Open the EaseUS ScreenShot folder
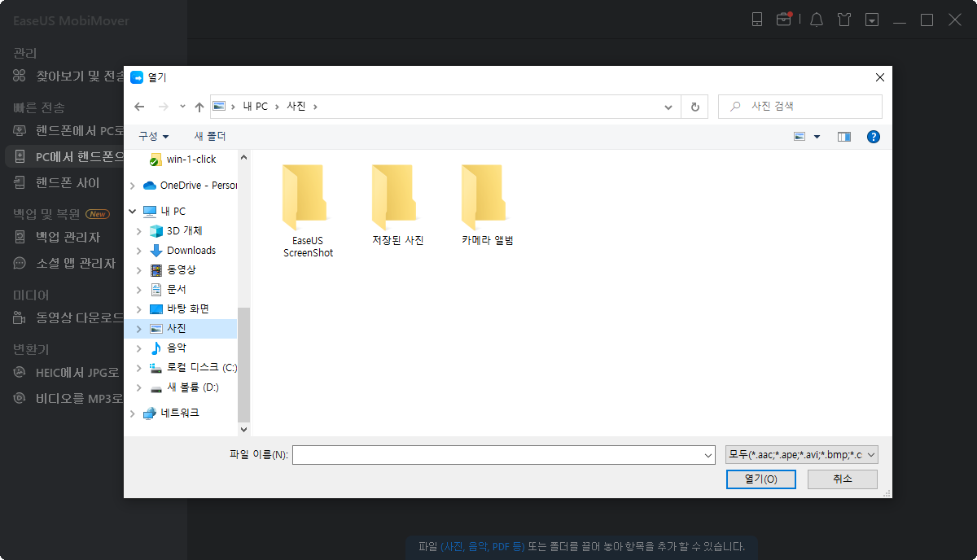 (308, 211)
